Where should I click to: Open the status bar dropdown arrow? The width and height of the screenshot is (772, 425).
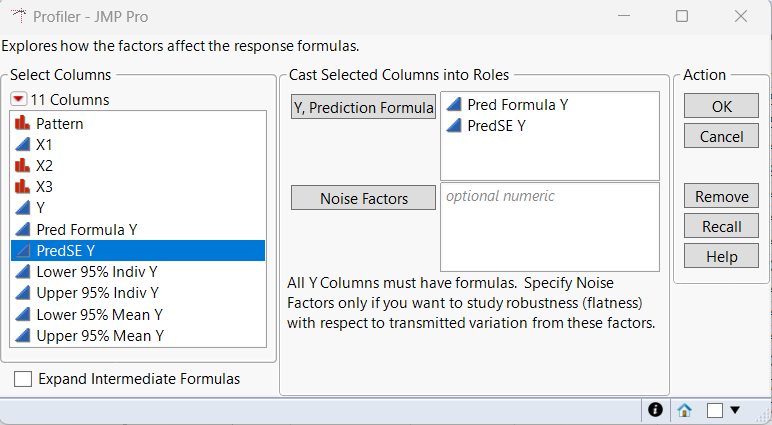pos(736,409)
